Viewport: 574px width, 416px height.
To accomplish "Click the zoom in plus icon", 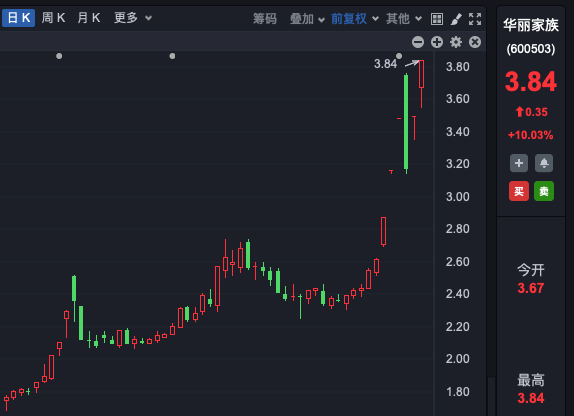I will (437, 42).
